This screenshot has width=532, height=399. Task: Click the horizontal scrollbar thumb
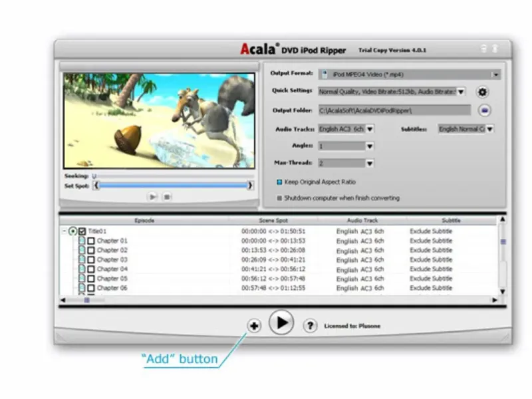(87, 300)
